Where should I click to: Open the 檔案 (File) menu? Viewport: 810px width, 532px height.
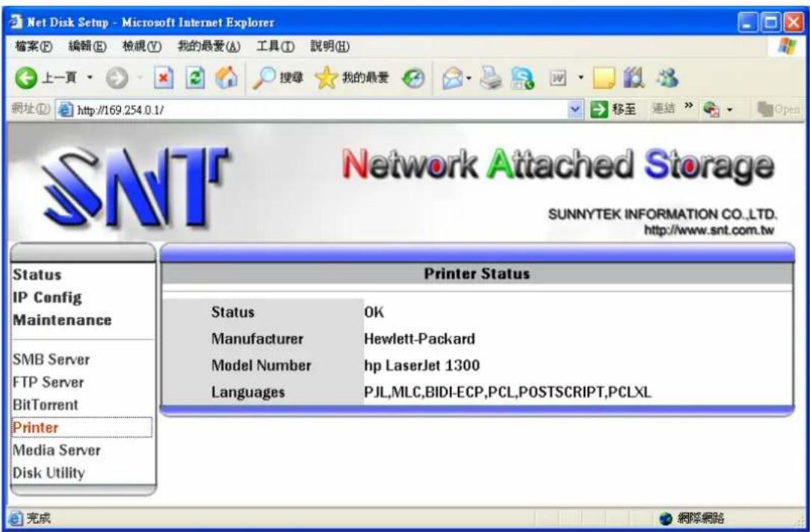[34, 46]
